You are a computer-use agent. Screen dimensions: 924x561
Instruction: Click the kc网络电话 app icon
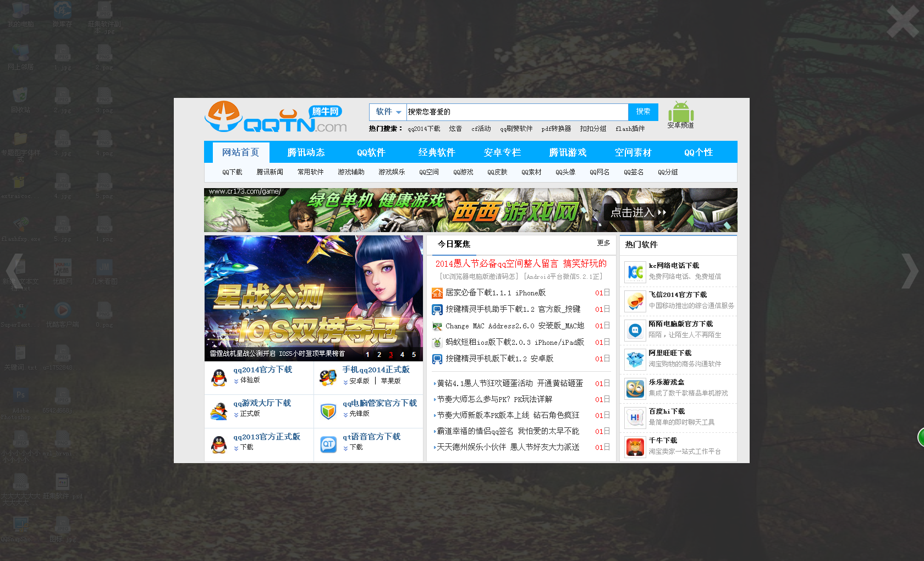pyautogui.click(x=635, y=272)
